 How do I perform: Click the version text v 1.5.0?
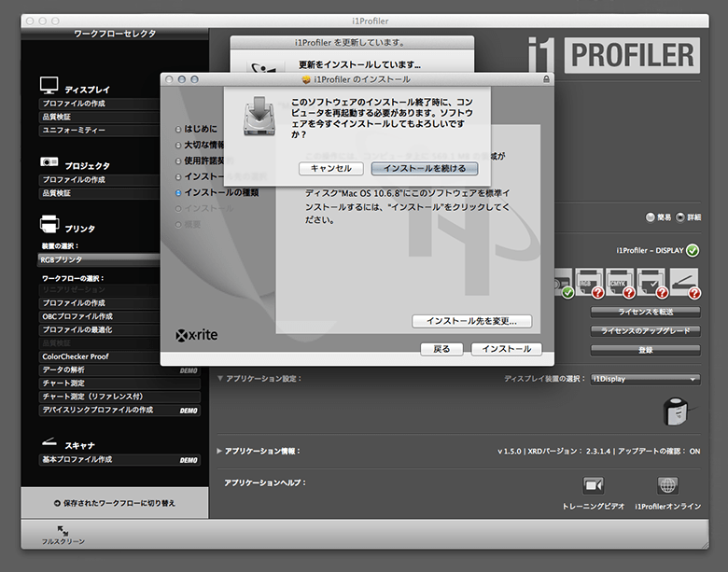[510, 451]
